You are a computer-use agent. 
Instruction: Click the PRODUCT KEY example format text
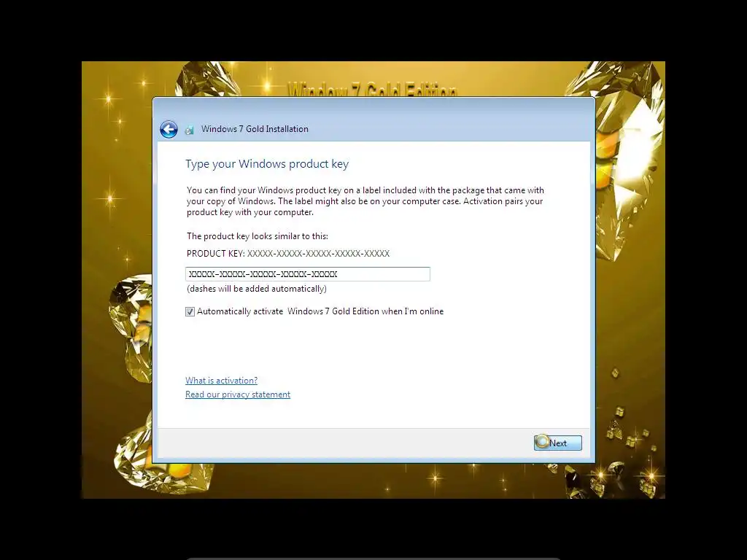(288, 253)
